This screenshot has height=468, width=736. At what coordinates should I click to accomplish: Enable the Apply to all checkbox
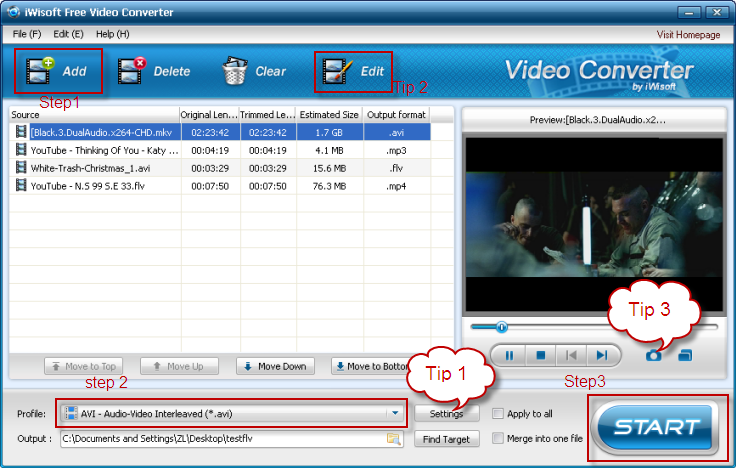click(x=498, y=414)
